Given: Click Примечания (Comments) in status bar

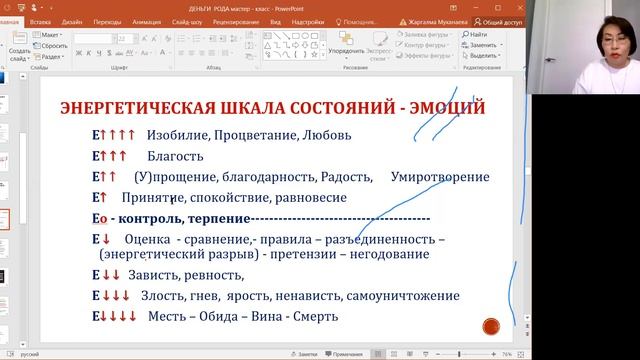Looking at the screenshot, I should click(344, 354).
